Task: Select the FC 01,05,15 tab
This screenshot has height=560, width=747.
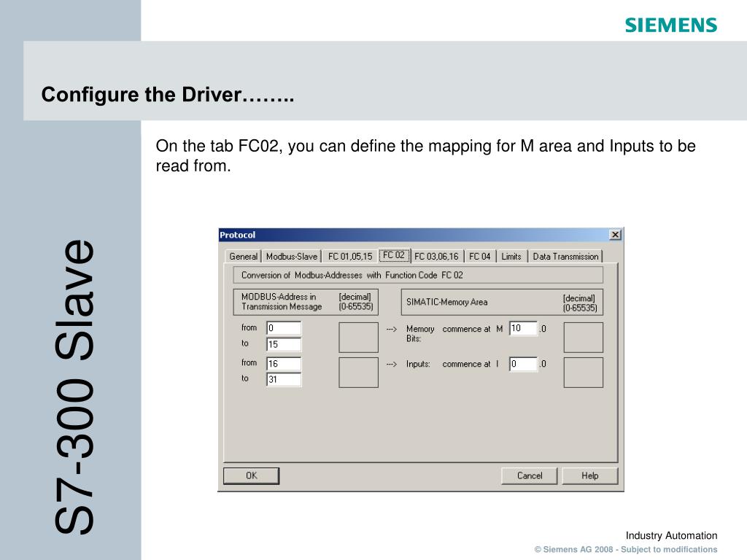Action: point(349,256)
